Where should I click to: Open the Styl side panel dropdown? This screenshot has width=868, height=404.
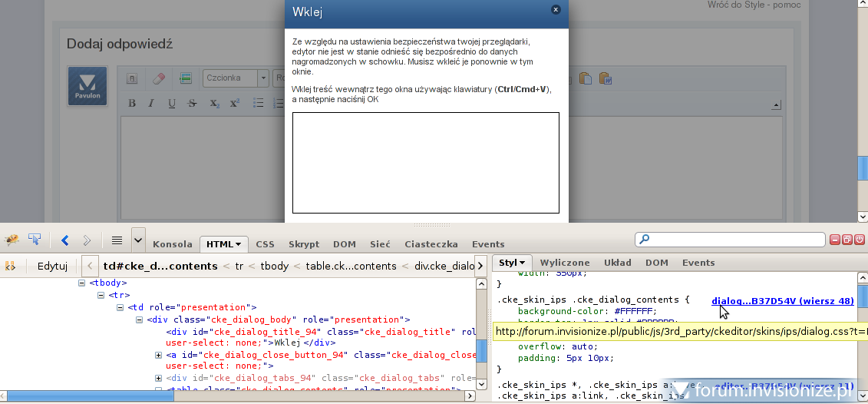click(512, 263)
